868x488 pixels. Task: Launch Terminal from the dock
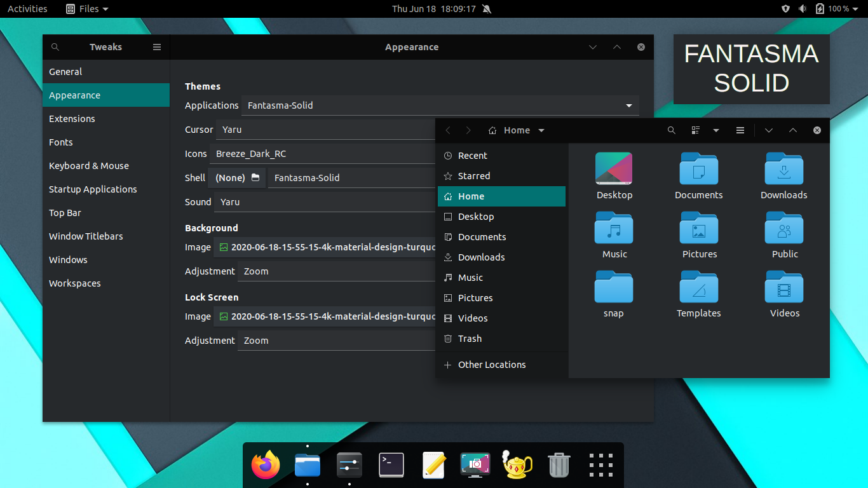click(x=391, y=465)
